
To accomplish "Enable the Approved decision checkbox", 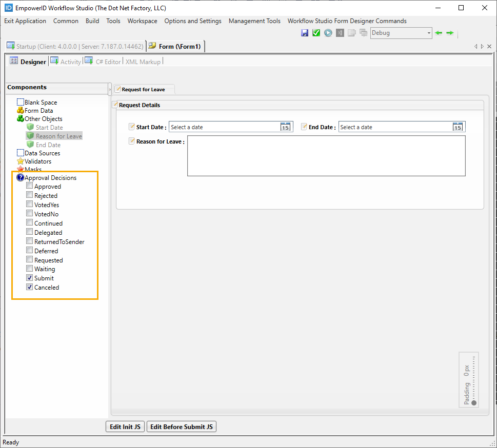I will [30, 186].
